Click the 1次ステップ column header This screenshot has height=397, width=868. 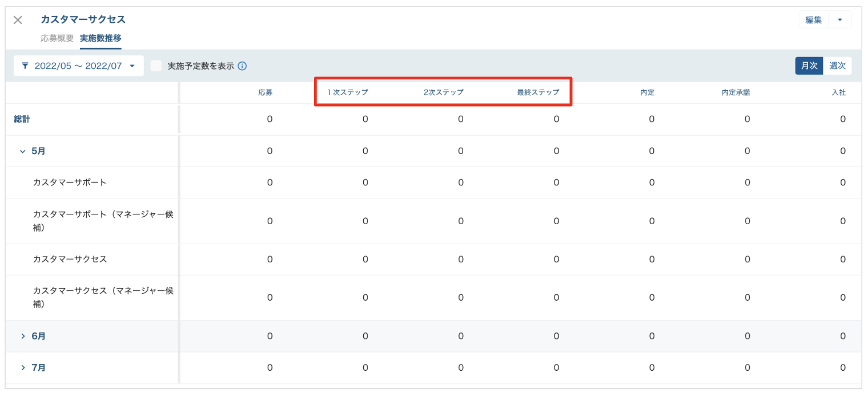tap(347, 92)
